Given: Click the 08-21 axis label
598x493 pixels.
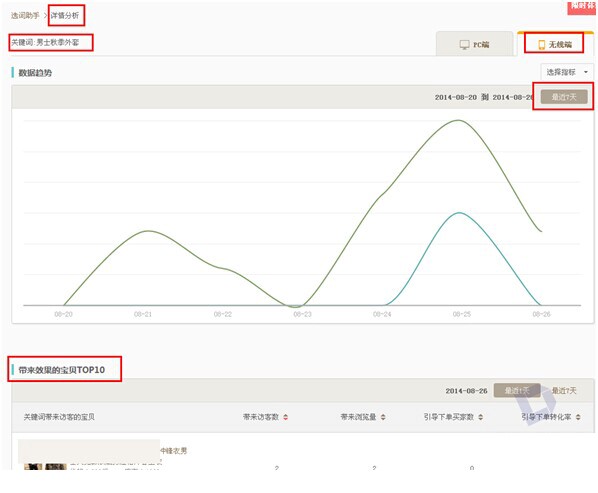Looking at the screenshot, I should coord(143,314).
